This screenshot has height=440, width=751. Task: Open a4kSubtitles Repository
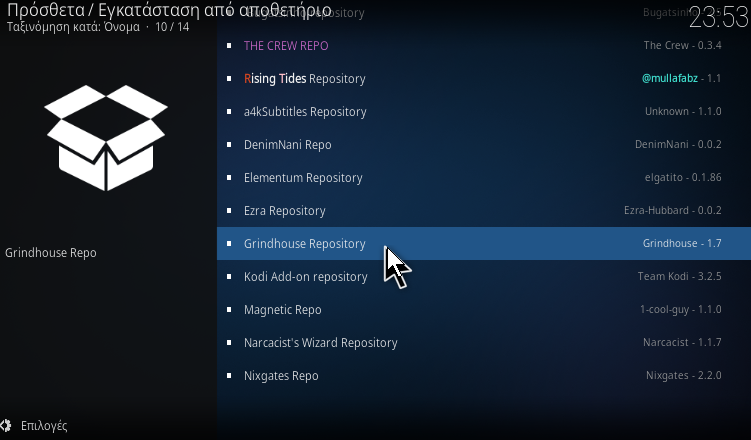[x=484, y=112]
